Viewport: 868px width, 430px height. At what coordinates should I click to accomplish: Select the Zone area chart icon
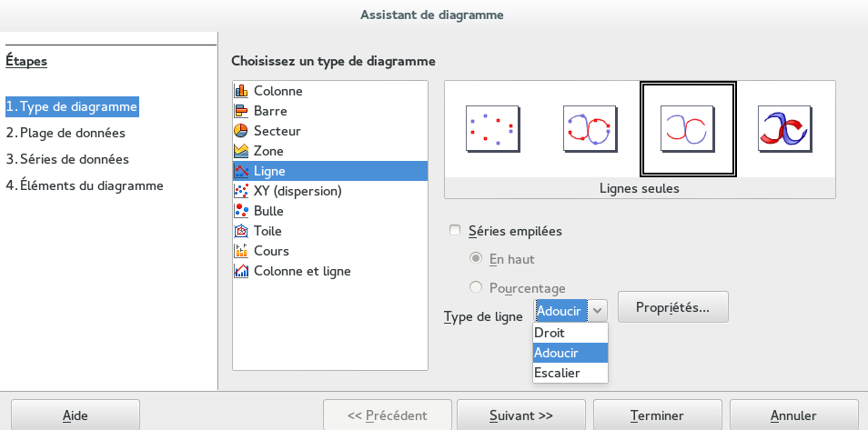click(x=241, y=151)
